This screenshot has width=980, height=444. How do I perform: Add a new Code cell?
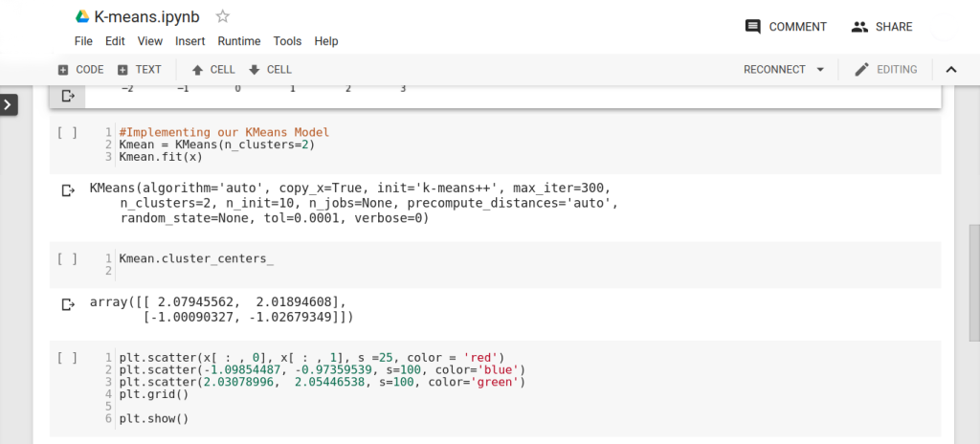(80, 70)
